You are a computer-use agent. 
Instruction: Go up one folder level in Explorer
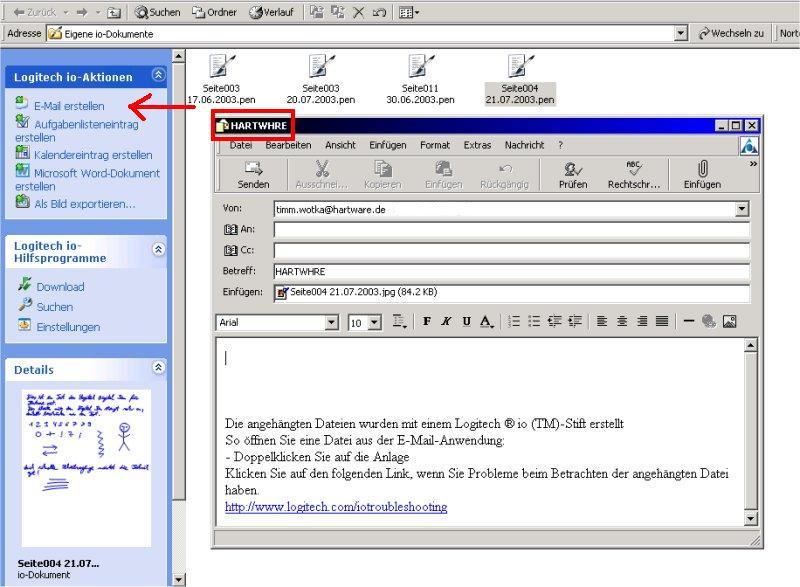coord(113,12)
